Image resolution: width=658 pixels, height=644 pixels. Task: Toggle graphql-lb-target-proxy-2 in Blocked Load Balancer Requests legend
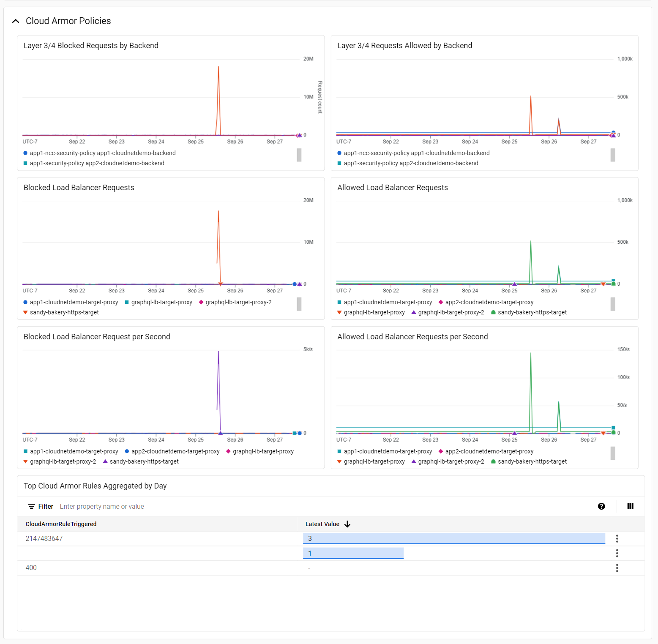[235, 302]
